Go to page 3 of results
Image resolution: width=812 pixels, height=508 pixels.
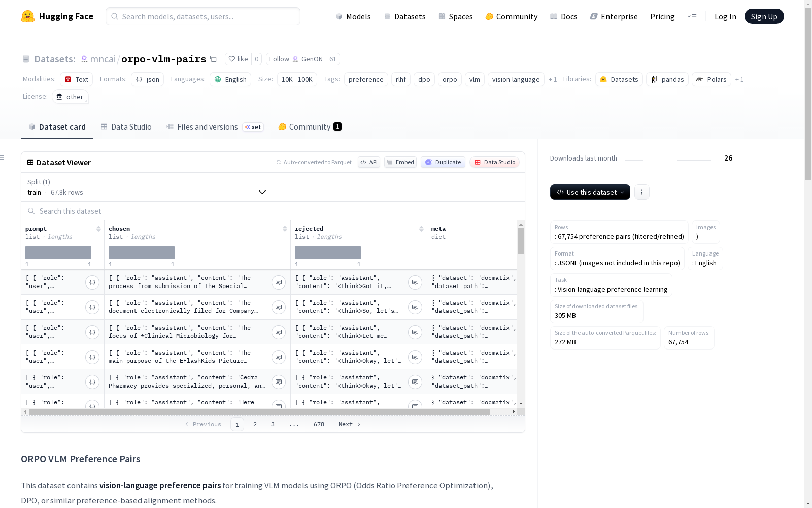[x=273, y=424]
